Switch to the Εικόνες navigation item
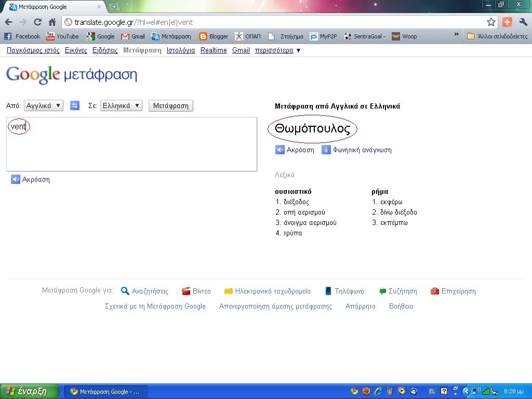The width and height of the screenshot is (532, 399). (76, 50)
